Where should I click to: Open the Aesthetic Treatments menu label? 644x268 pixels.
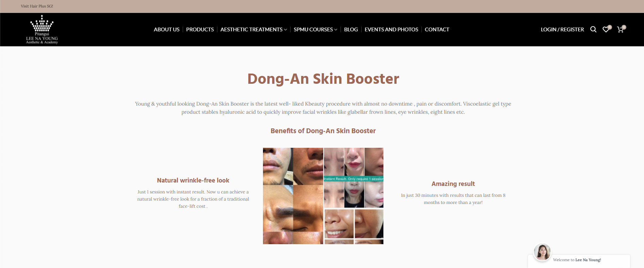tap(251, 30)
